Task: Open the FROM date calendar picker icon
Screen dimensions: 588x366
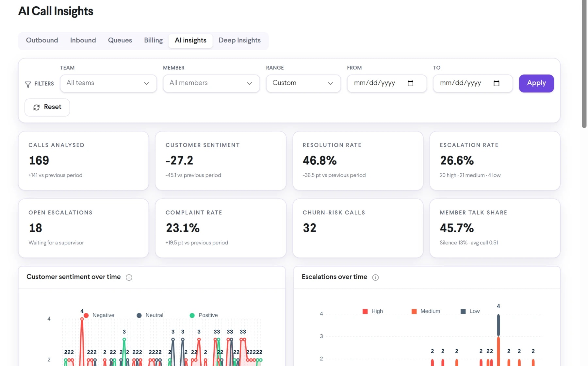Action: [410, 83]
